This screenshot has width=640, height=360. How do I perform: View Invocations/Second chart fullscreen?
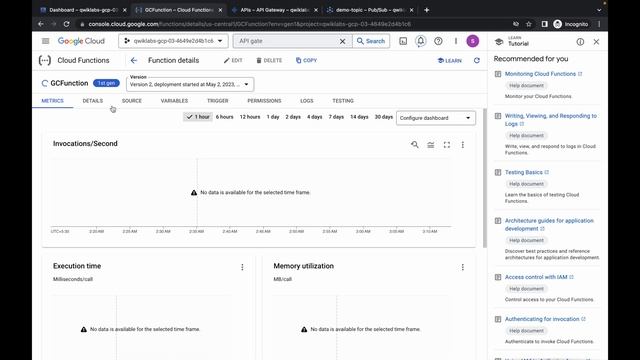(447, 144)
